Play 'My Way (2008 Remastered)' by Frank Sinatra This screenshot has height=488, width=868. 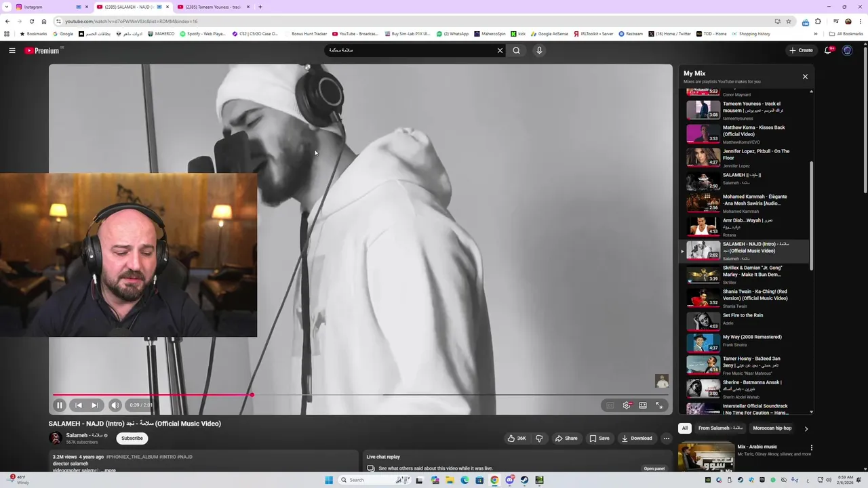(x=745, y=343)
